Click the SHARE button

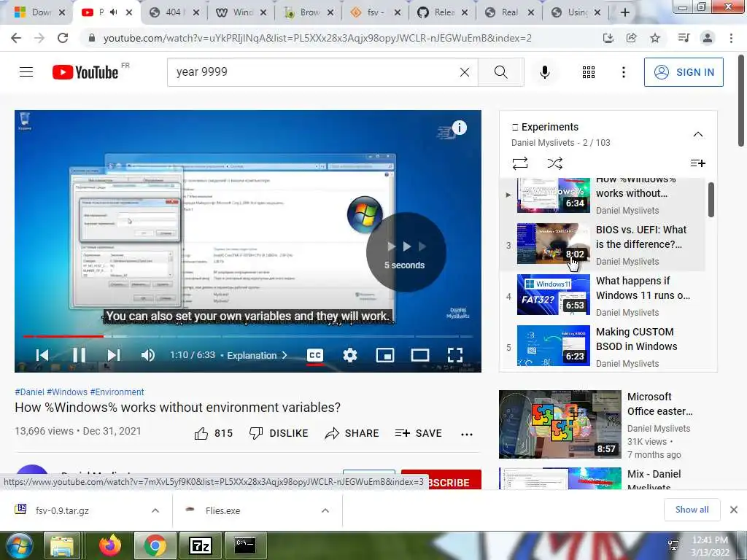coord(352,433)
